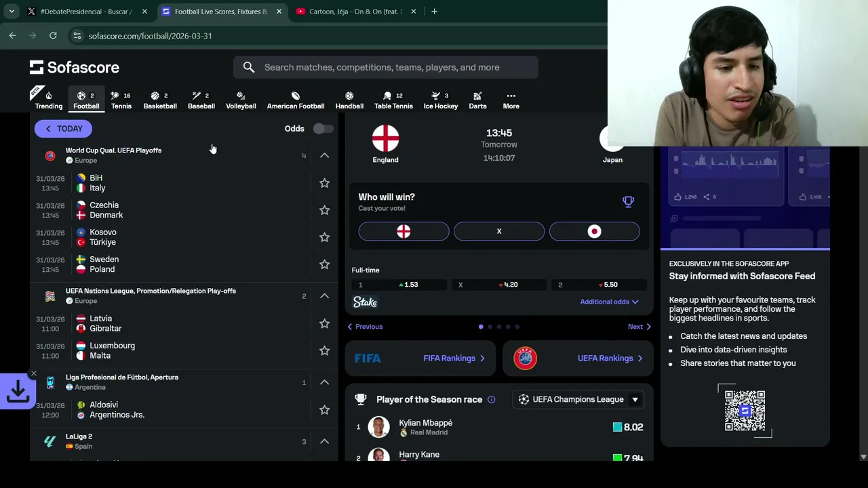This screenshot has height=488, width=868.
Task: Collapse Liga Profesional de Fútbol section
Action: click(x=324, y=382)
